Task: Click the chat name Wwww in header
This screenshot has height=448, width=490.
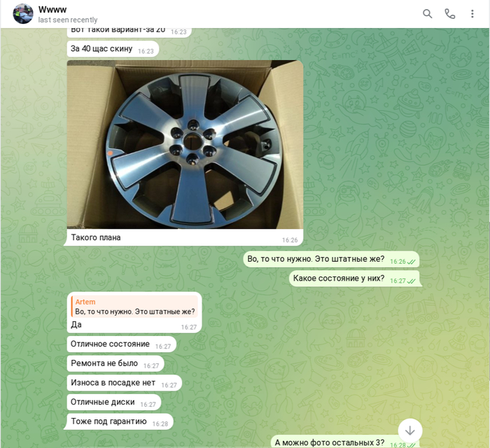Action: pos(52,9)
